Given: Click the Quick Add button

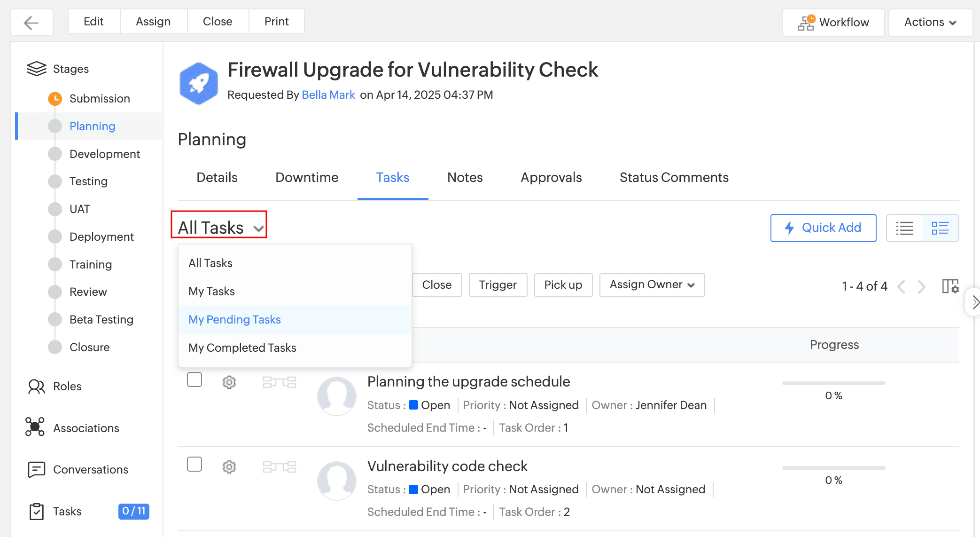Looking at the screenshot, I should (823, 228).
